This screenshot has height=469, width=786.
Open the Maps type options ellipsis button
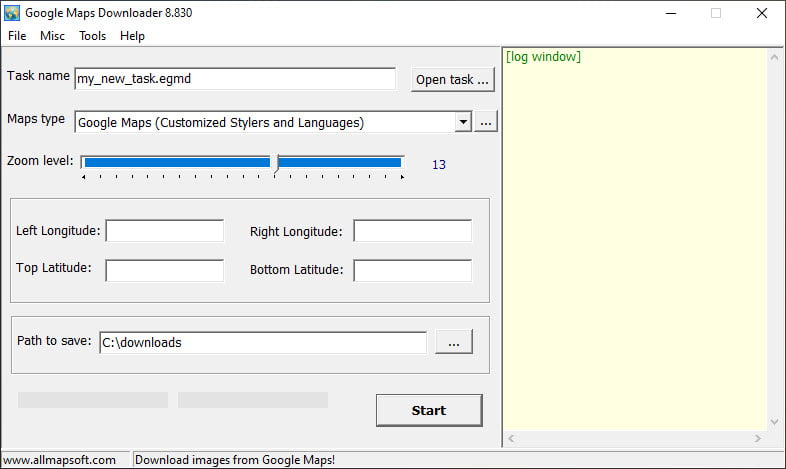point(486,122)
